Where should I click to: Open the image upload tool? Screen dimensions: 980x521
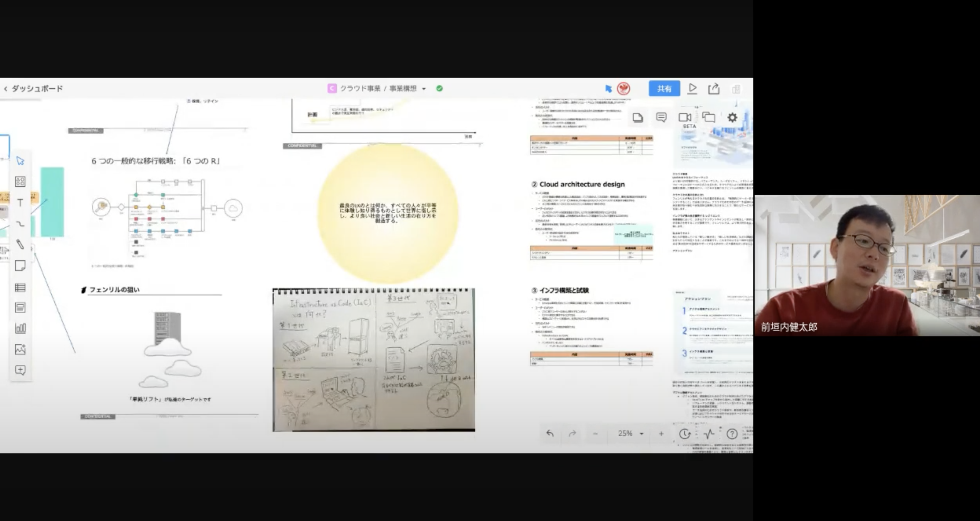(20, 349)
